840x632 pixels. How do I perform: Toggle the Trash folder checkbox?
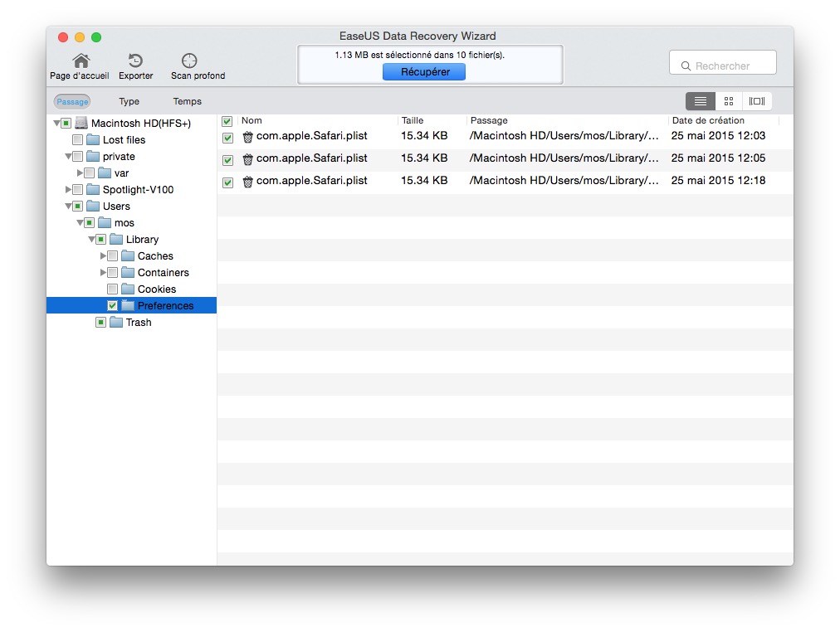click(x=100, y=322)
